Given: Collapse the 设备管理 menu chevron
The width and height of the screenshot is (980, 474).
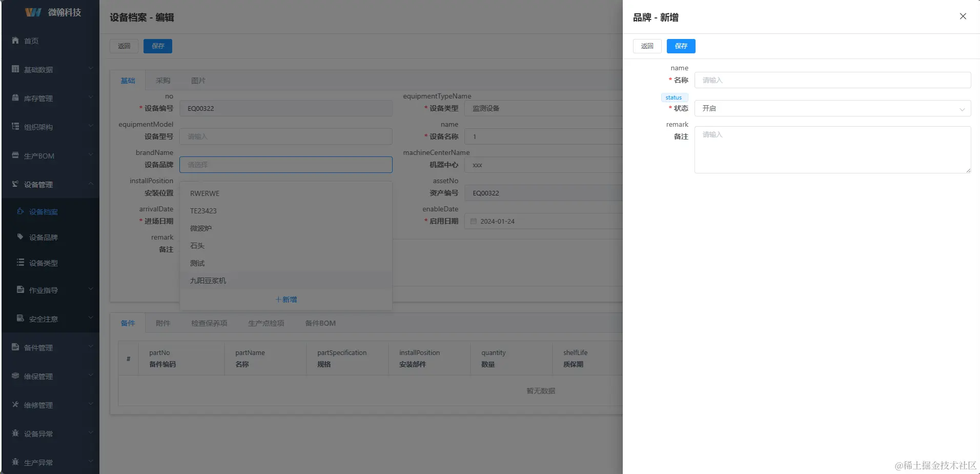Looking at the screenshot, I should (91, 184).
